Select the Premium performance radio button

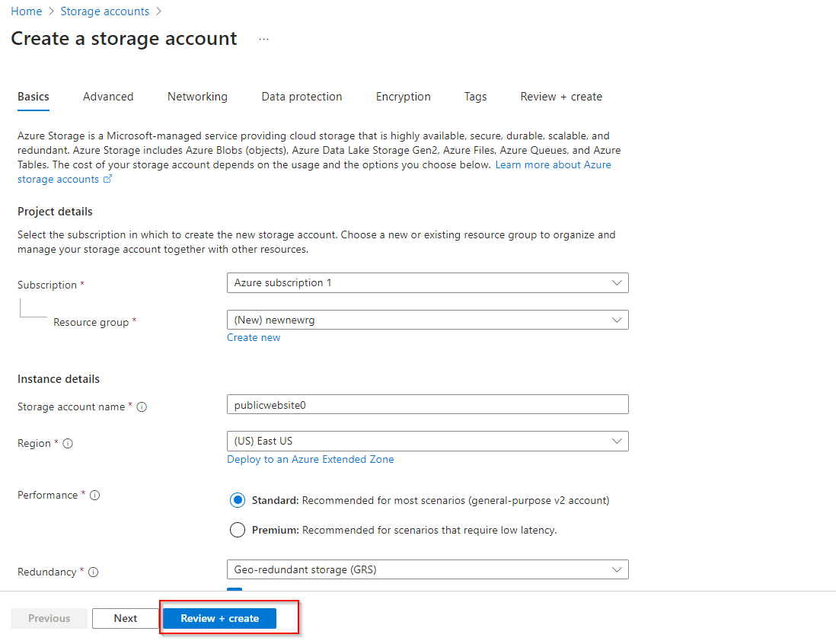[x=238, y=530]
